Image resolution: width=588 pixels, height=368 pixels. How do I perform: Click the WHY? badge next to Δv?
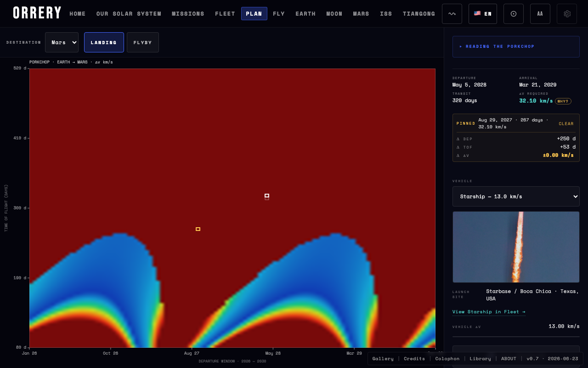563,101
